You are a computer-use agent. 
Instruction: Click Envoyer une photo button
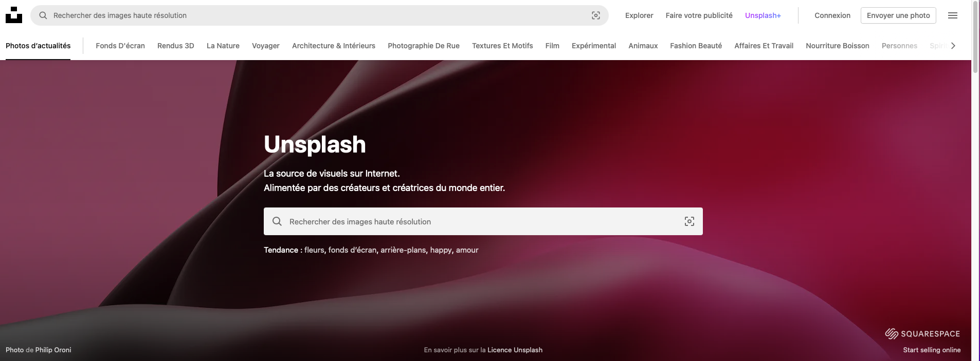pyautogui.click(x=898, y=15)
